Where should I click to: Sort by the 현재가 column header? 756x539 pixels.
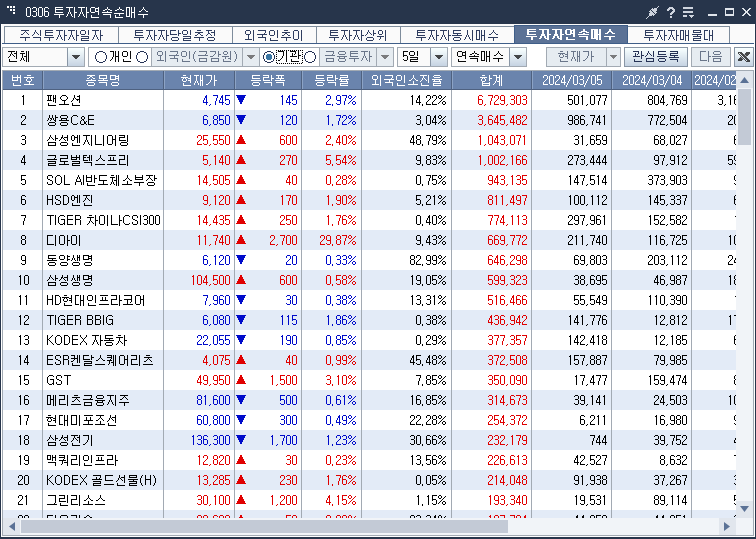click(x=199, y=80)
